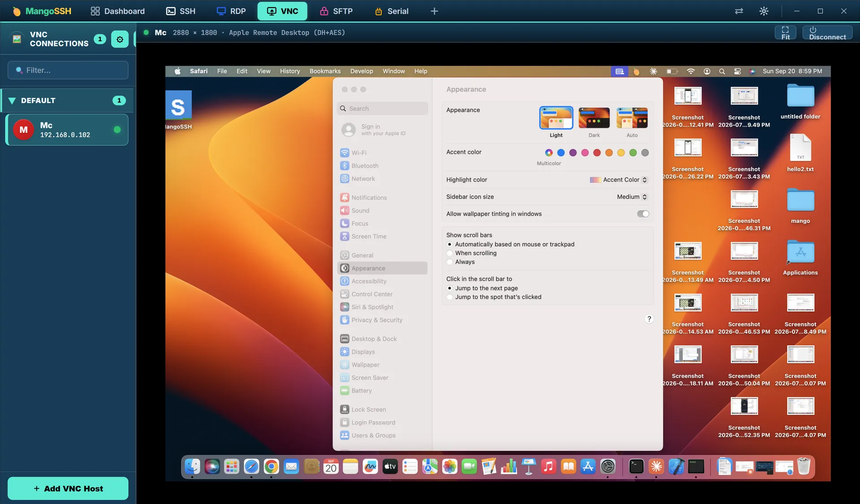Add a new VNC host

[68, 488]
